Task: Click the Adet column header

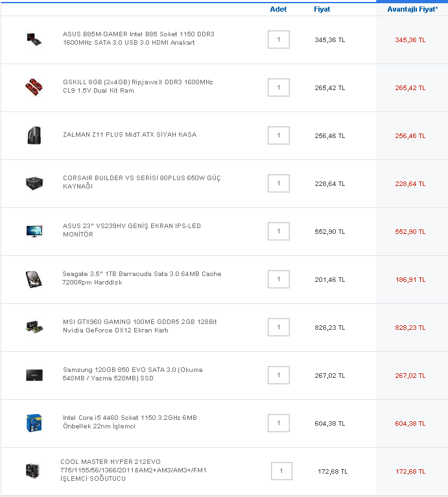Action: point(278,10)
